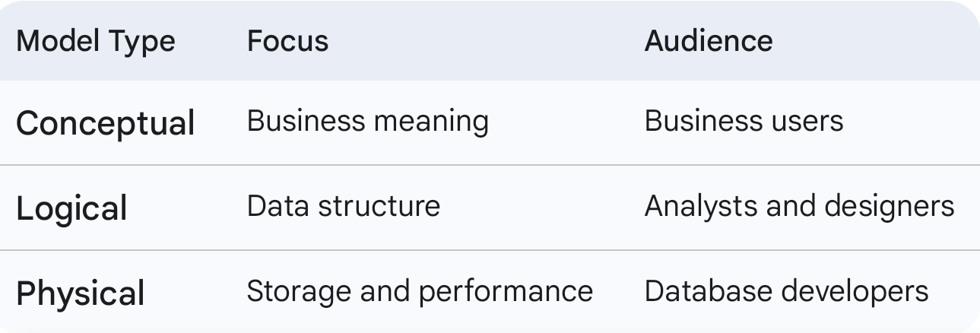Click the Audience column header
This screenshot has width=980, height=333.
pyautogui.click(x=709, y=40)
